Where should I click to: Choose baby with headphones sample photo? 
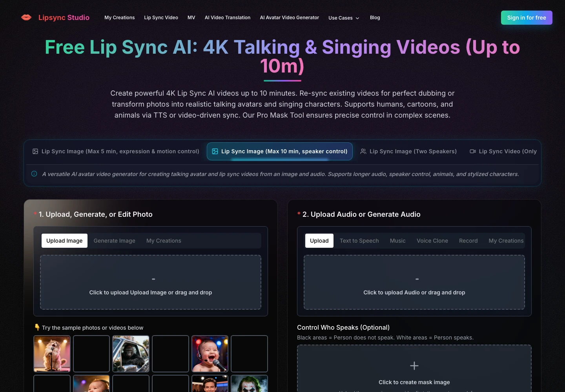coord(91,384)
